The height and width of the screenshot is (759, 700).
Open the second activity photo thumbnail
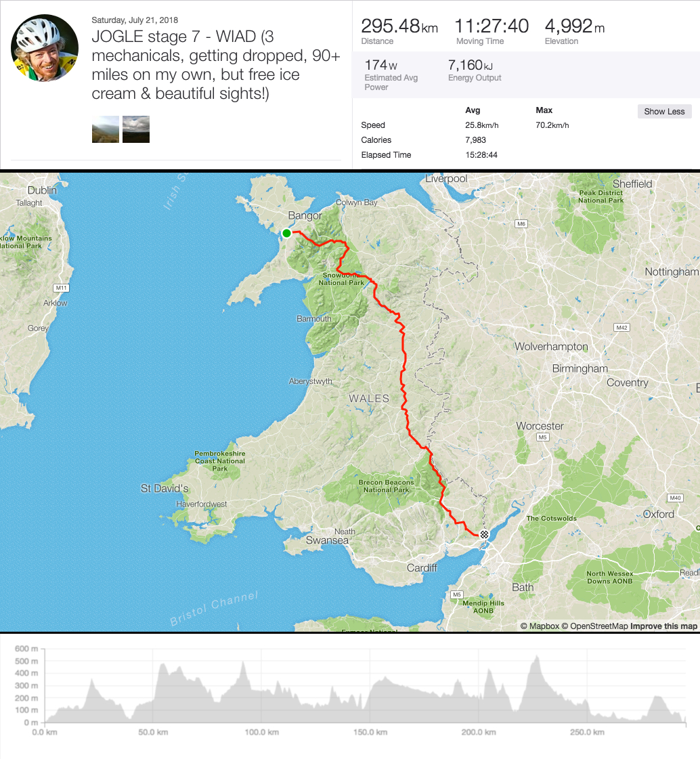(136, 129)
